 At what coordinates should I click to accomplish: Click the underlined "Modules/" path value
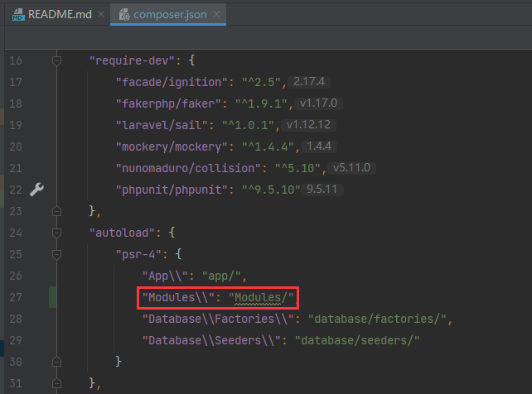pos(262,297)
